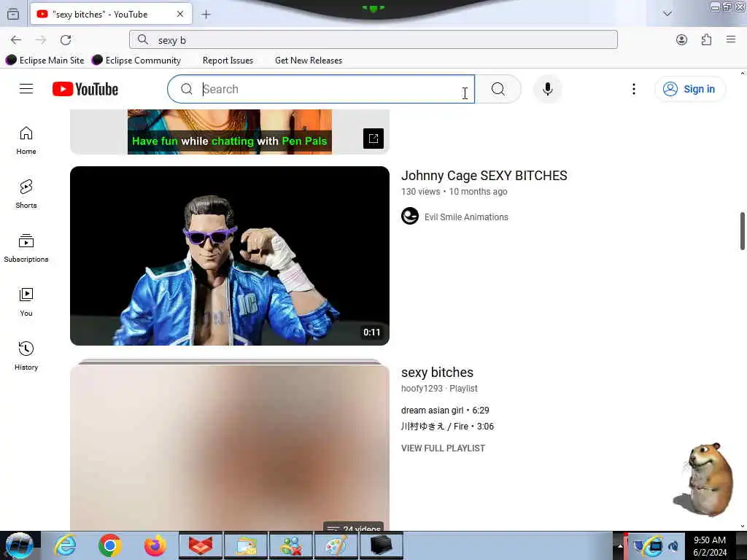The width and height of the screenshot is (747, 560).
Task: Launch Internet Explorer from taskbar
Action: click(65, 545)
